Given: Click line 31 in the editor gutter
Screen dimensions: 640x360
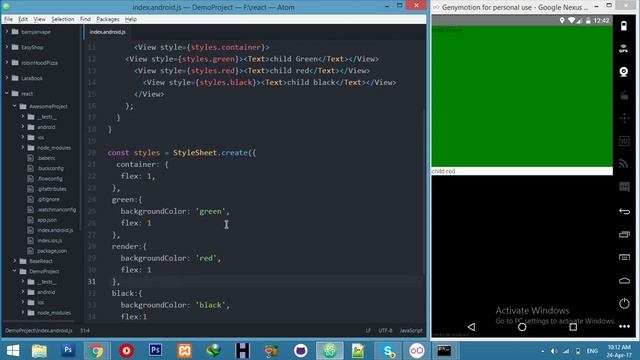Looking at the screenshot, I should (91, 281).
